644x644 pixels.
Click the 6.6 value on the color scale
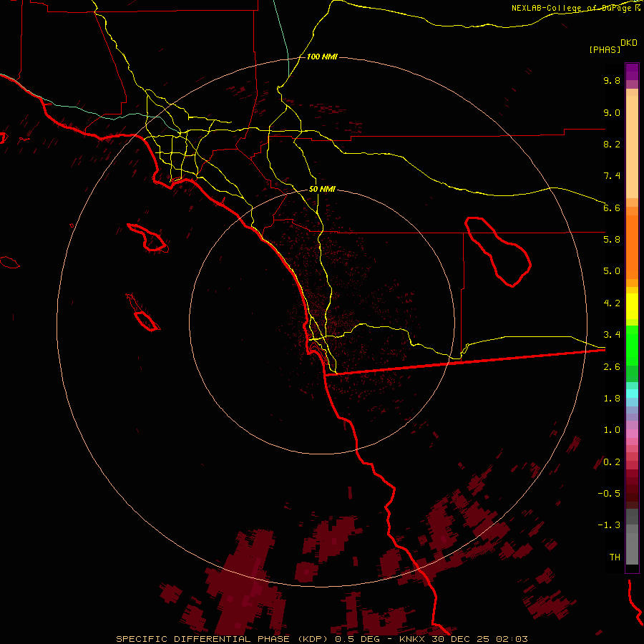[612, 208]
